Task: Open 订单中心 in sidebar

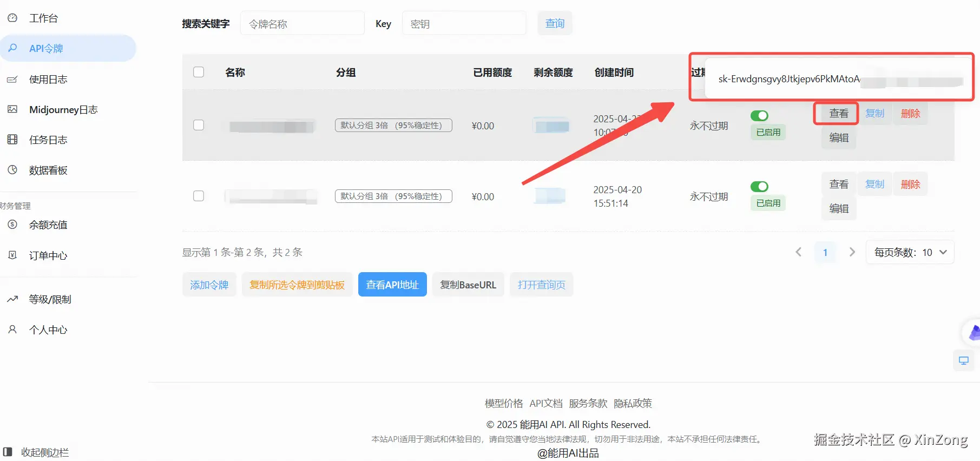Action: click(x=48, y=255)
